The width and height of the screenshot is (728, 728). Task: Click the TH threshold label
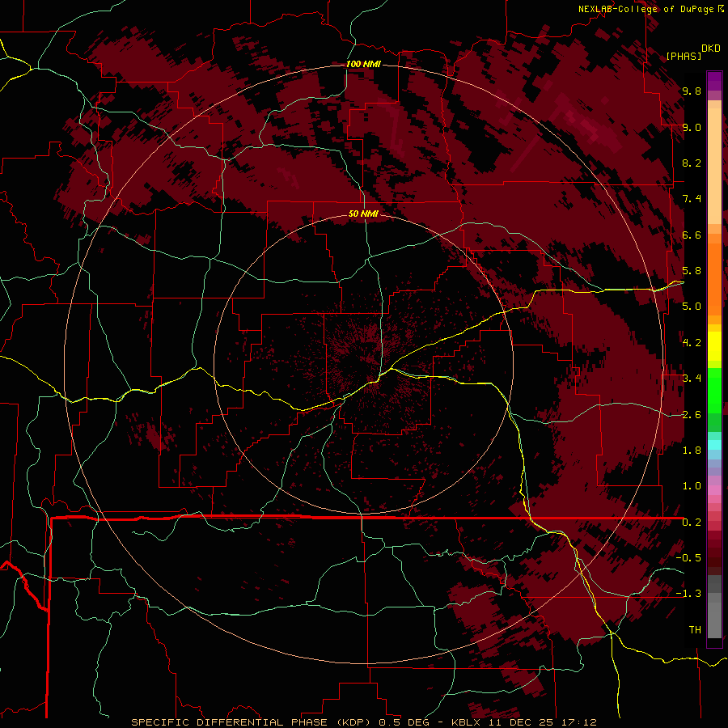(695, 630)
